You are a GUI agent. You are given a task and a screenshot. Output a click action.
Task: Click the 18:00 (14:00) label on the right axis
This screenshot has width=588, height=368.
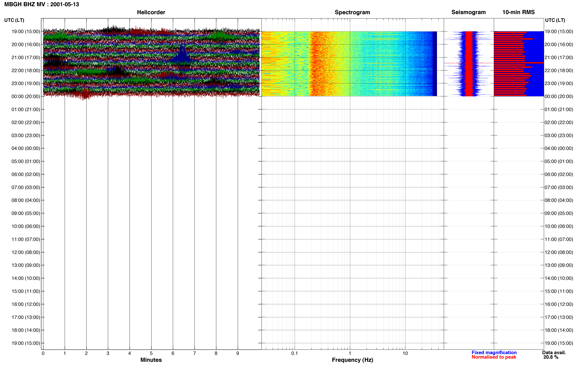559,330
